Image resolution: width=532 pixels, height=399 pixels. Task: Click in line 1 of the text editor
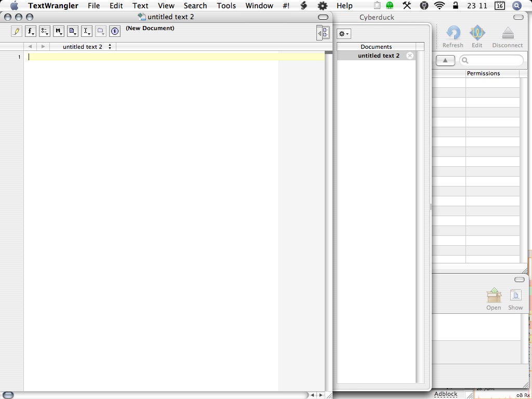(x=176, y=57)
